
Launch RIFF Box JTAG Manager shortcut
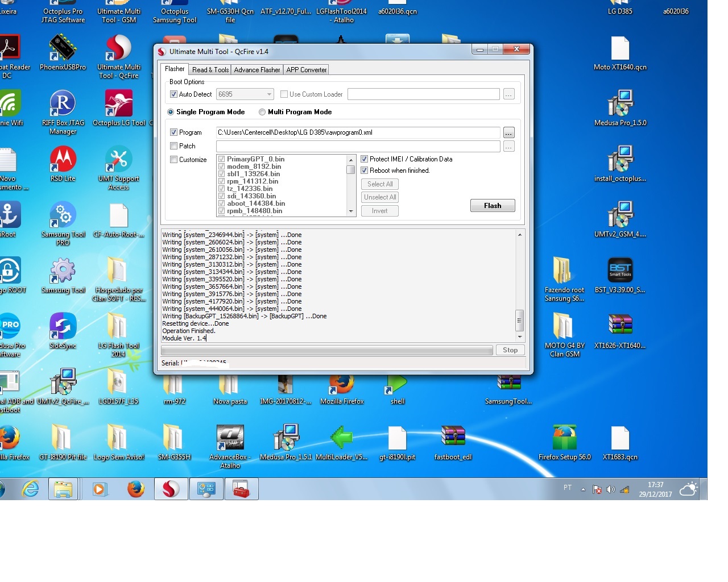(x=63, y=112)
